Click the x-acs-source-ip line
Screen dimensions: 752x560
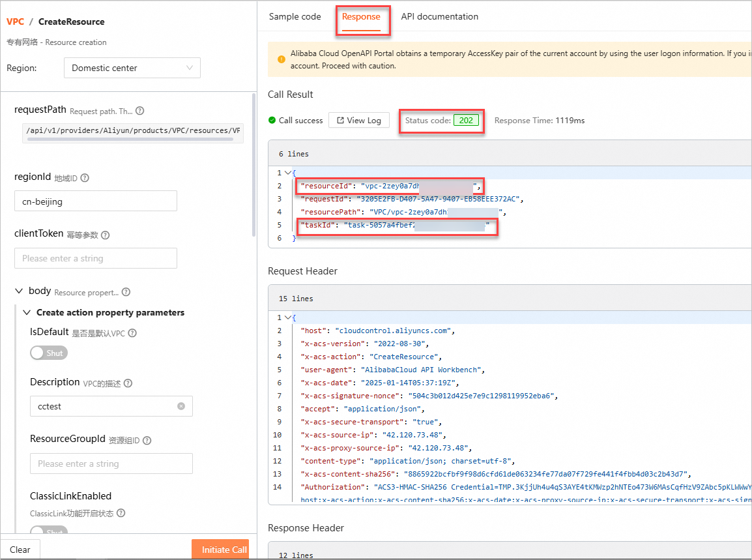click(x=373, y=435)
